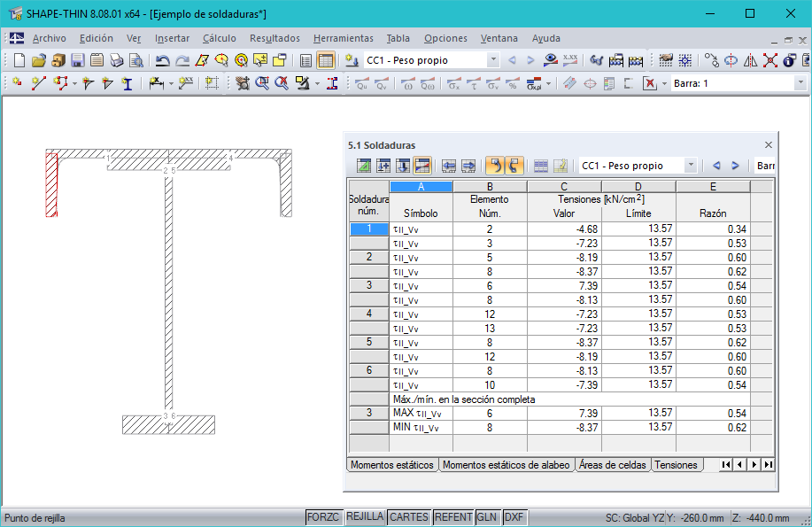Click the blue rotate-about-axis icon
The width and height of the screenshot is (812, 527).
[x=731, y=60]
